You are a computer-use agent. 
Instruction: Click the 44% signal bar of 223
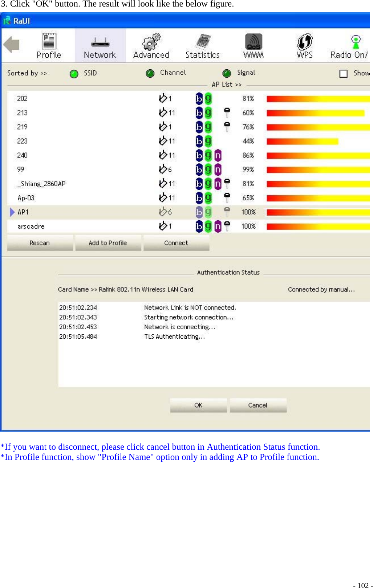tap(302, 141)
